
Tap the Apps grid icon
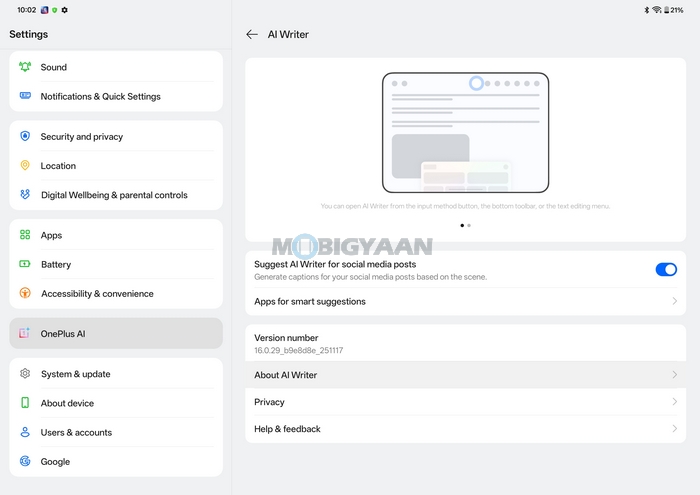[25, 235]
